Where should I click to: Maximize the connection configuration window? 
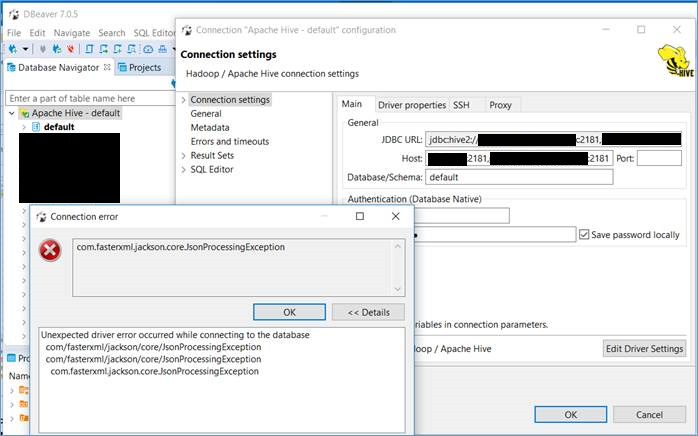(x=641, y=29)
